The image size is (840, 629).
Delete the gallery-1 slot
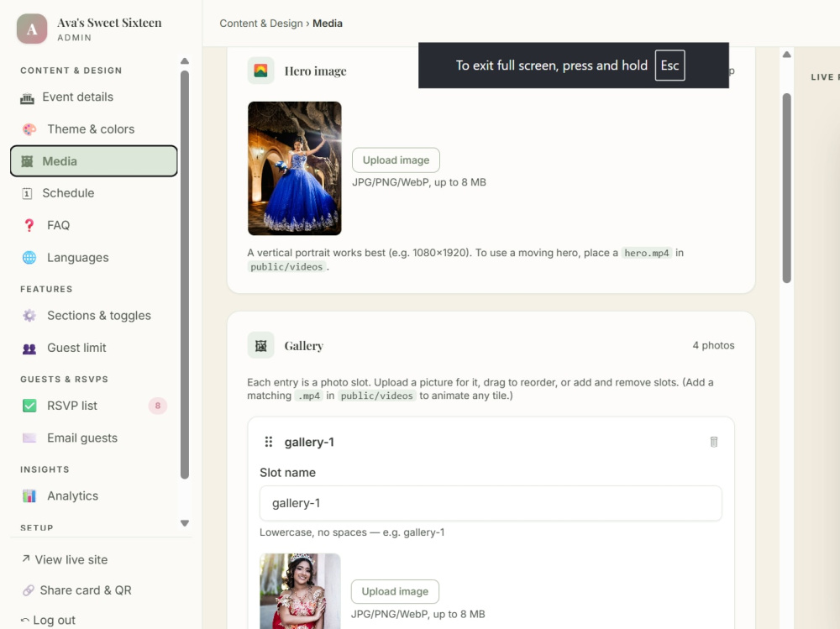coord(713,442)
